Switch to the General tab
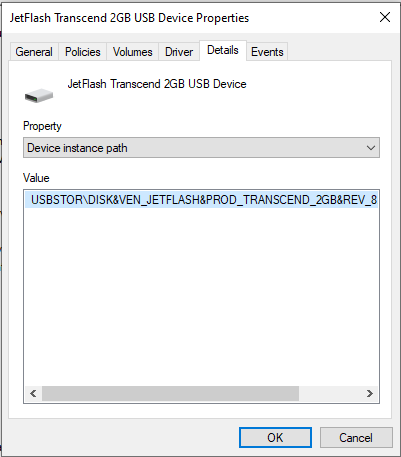 pos(34,52)
